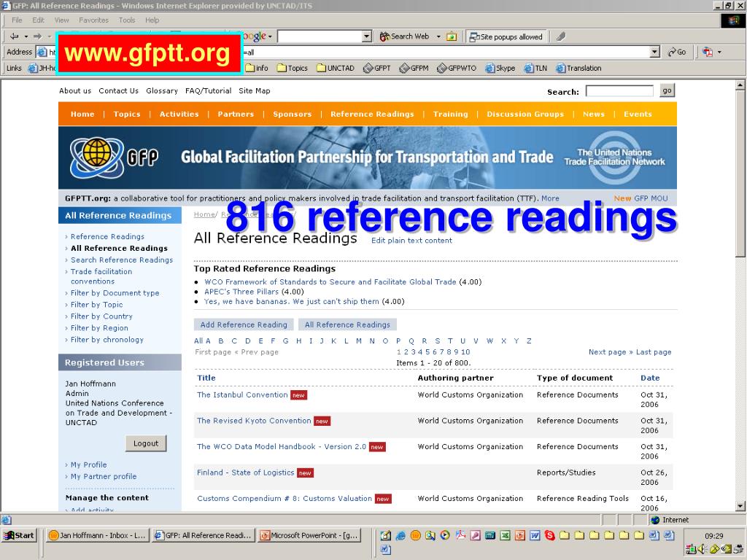Select the Discussion Groups navigation tab

coord(525,114)
